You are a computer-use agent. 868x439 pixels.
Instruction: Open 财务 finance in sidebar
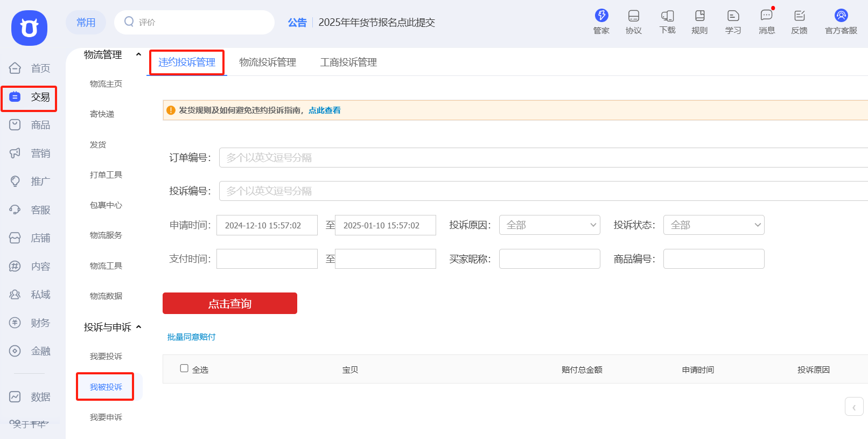(x=30, y=323)
